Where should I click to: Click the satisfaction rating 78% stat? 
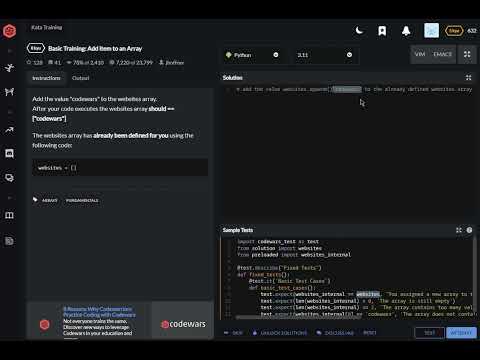pos(85,62)
